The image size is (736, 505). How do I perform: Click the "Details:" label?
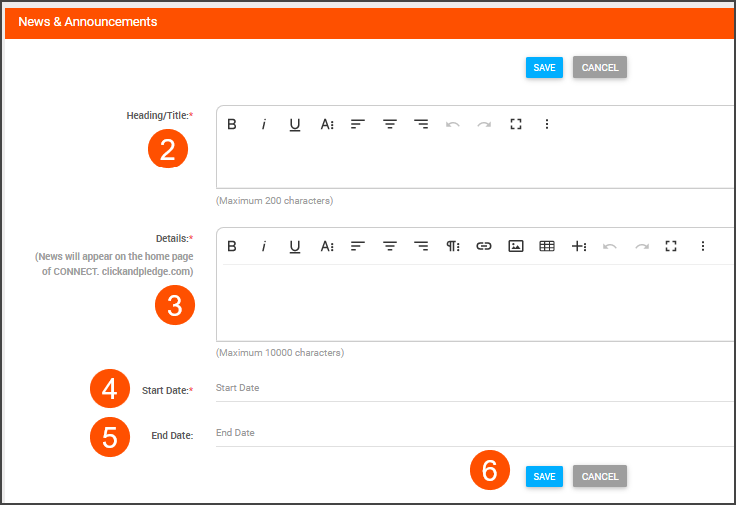tap(175, 239)
